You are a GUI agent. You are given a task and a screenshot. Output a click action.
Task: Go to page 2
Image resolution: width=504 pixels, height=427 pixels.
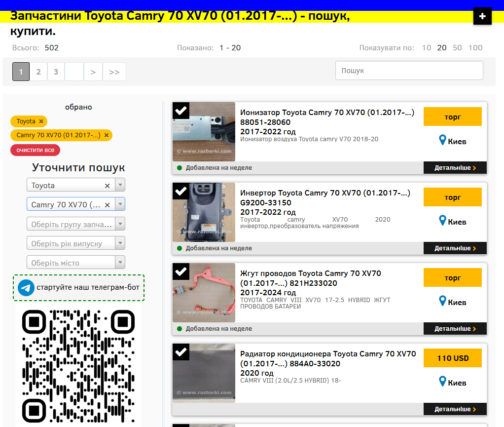click(38, 72)
